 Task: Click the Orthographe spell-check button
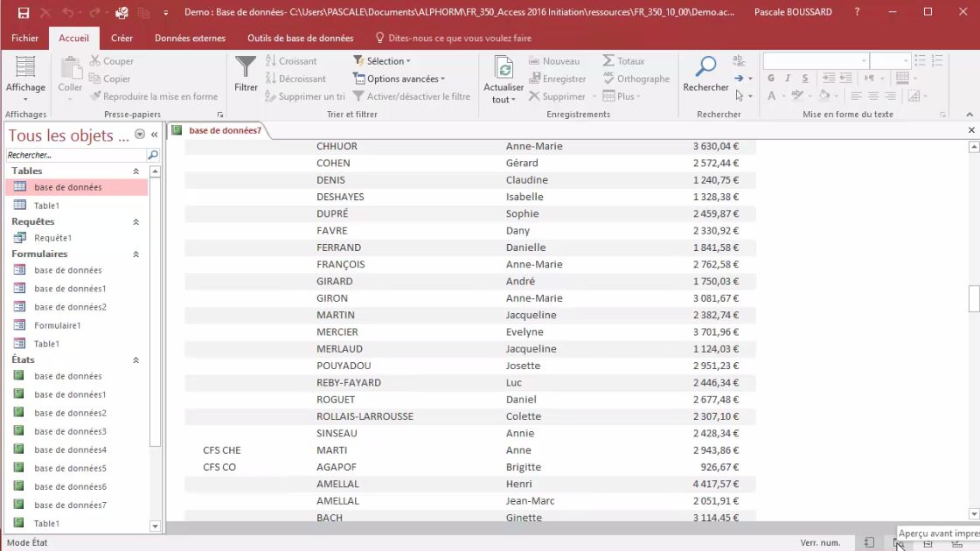pyautogui.click(x=636, y=79)
